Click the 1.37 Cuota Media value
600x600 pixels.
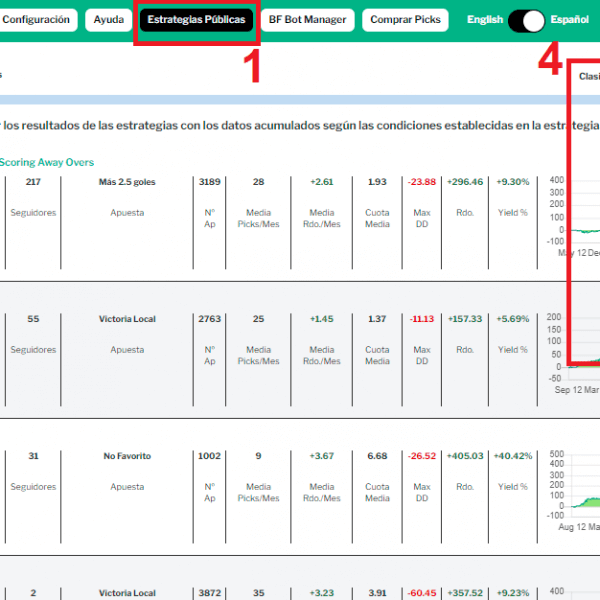(377, 319)
